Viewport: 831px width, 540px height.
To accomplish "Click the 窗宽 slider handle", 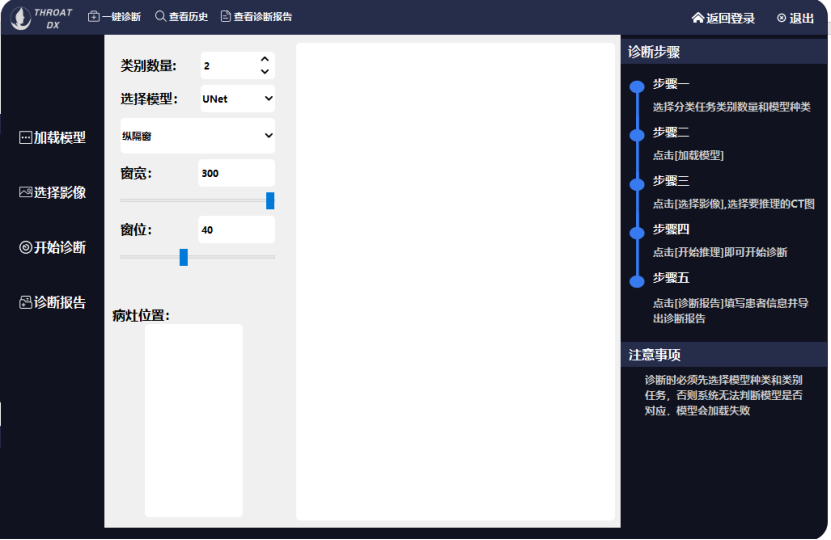I will (270, 201).
